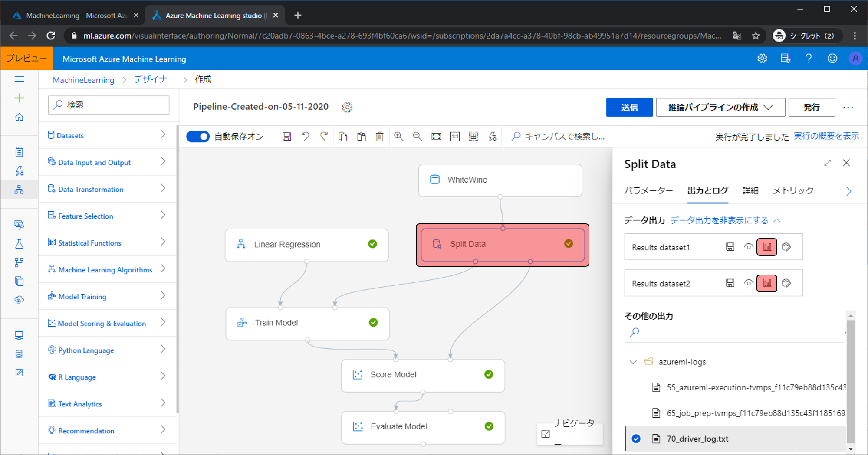Viewport: 868px width, 455px height.
Task: Click the undo icon in canvas toolbar
Action: point(306,137)
